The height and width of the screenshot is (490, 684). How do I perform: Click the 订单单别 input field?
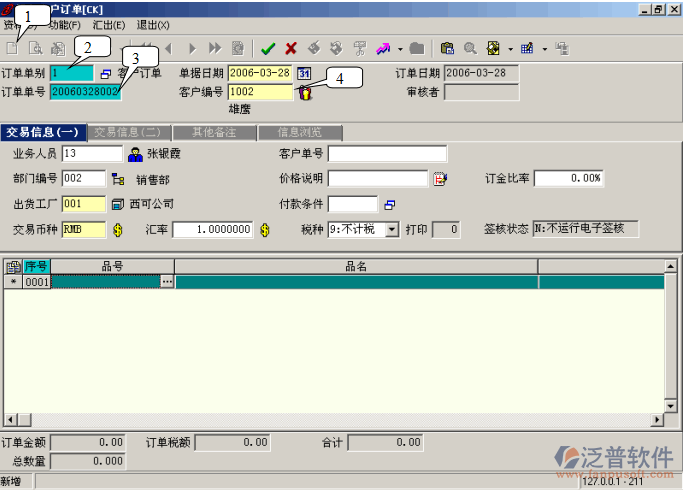coord(72,73)
